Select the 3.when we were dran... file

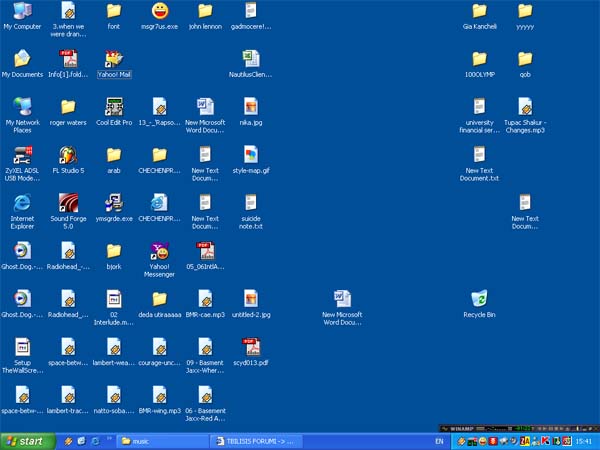coord(68,19)
